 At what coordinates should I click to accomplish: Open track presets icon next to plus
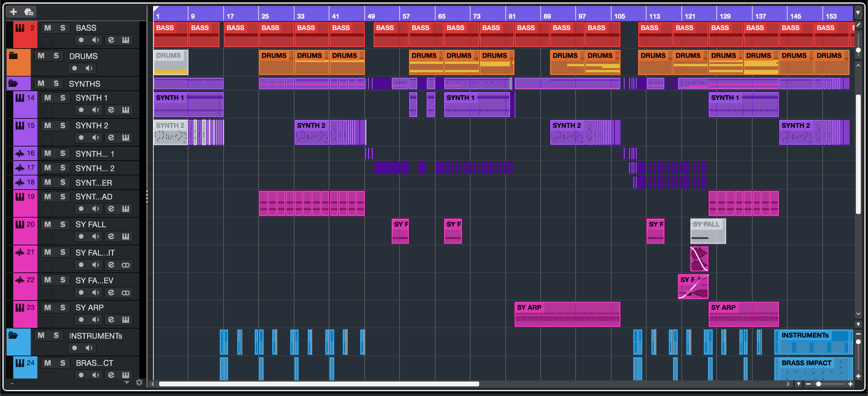(29, 12)
